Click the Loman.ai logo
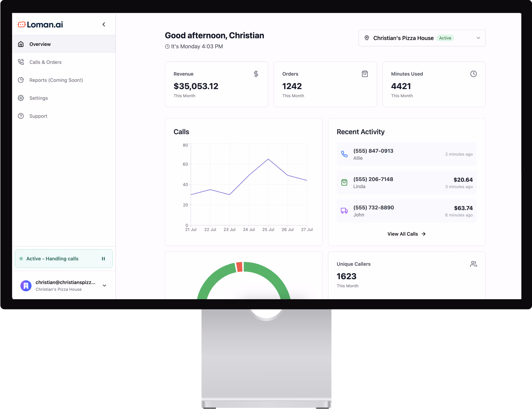The height and width of the screenshot is (409, 532). [x=40, y=24]
